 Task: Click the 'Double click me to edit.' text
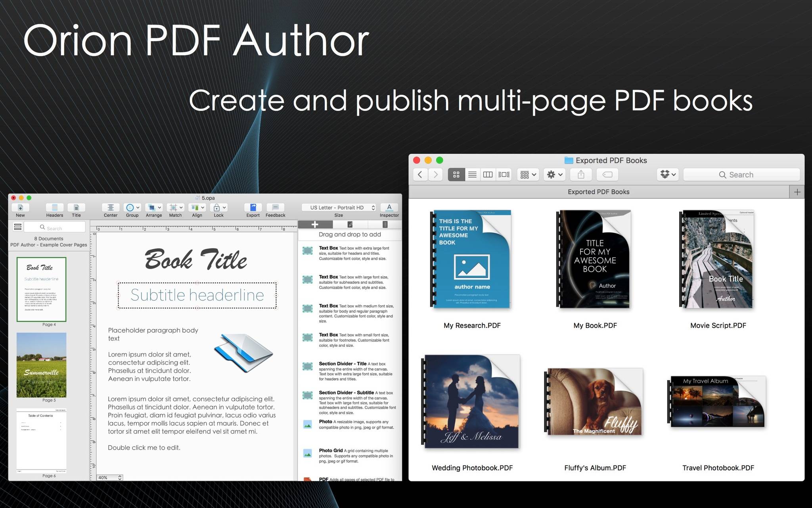(144, 448)
